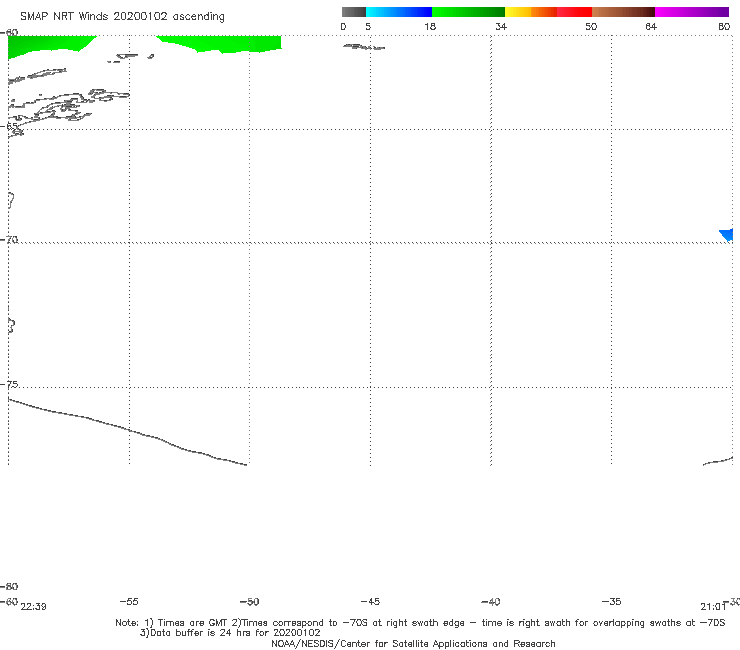This screenshot has width=740, height=650.
Task: Pick the yellow segment of the color bar
Action: pos(518,12)
